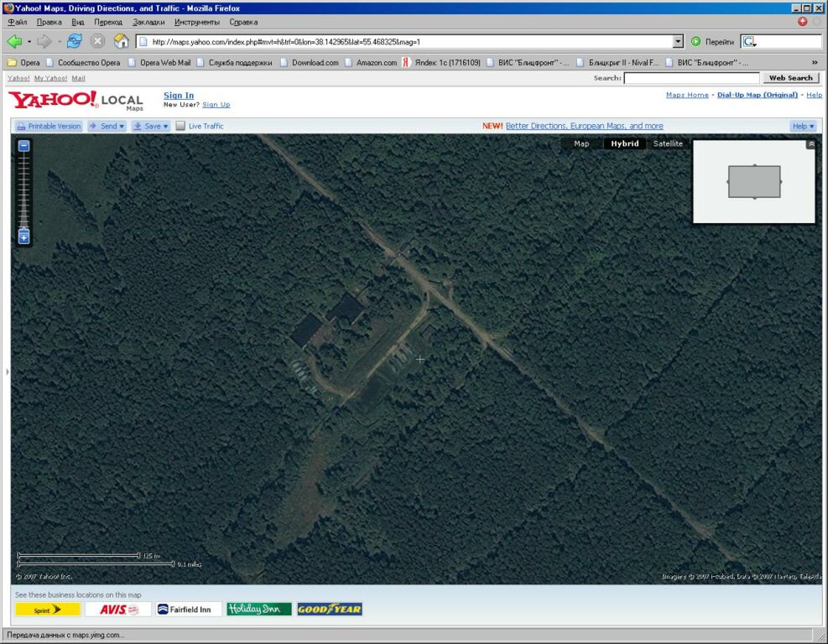Viewport: 828px width, 644px height.
Task: Open the top-right Help link
Action: [x=815, y=95]
